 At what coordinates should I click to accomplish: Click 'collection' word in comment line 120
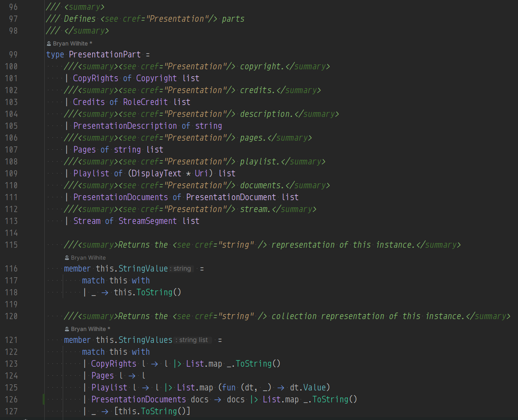(294, 316)
